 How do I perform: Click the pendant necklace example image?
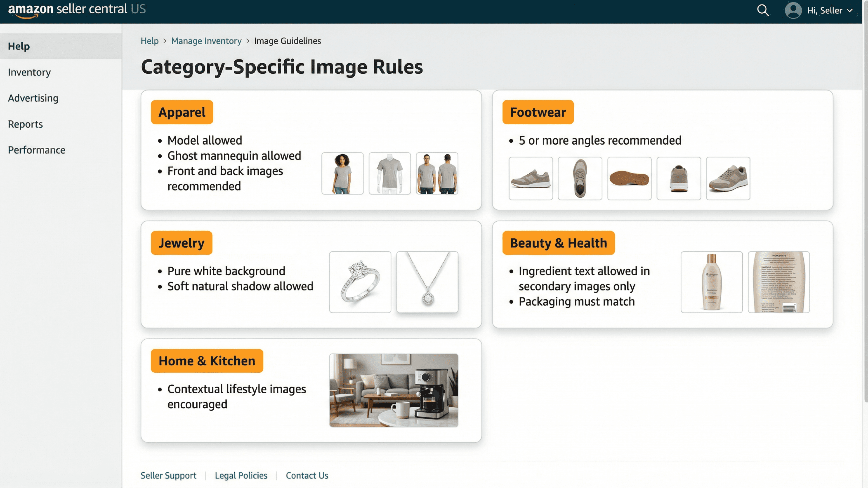(427, 282)
